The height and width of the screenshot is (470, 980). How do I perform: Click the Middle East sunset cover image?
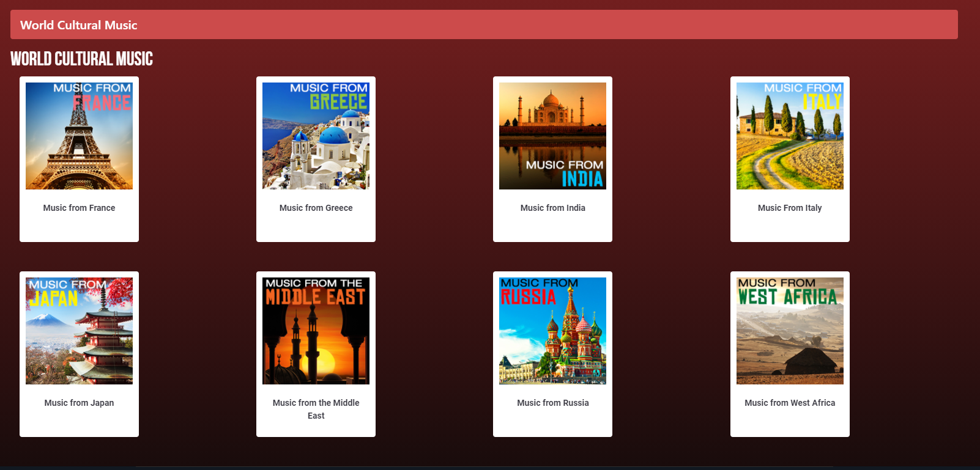[x=316, y=331]
